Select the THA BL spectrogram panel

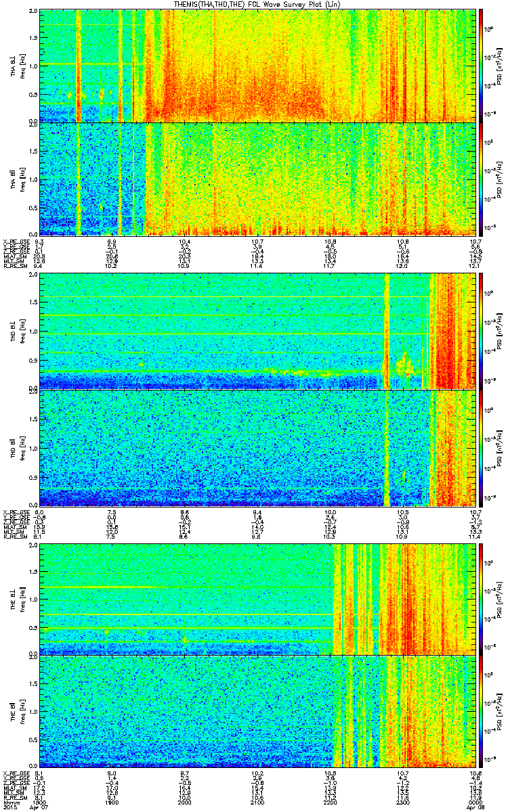pos(257,66)
